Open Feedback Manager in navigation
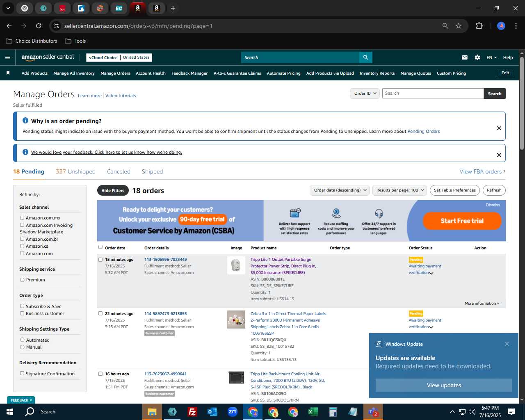The image size is (525, 420). pyautogui.click(x=189, y=73)
